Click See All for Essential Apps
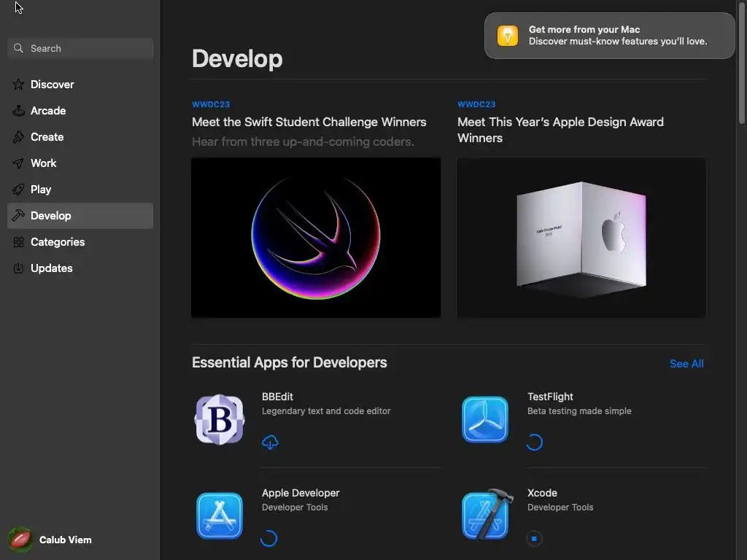747x560 pixels. pyautogui.click(x=686, y=364)
